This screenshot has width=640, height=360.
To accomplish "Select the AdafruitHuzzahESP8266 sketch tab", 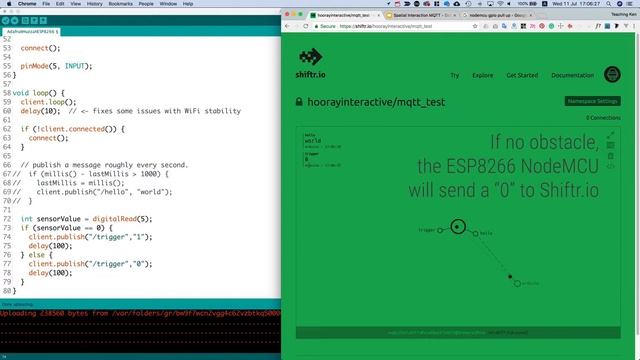I will point(31,31).
